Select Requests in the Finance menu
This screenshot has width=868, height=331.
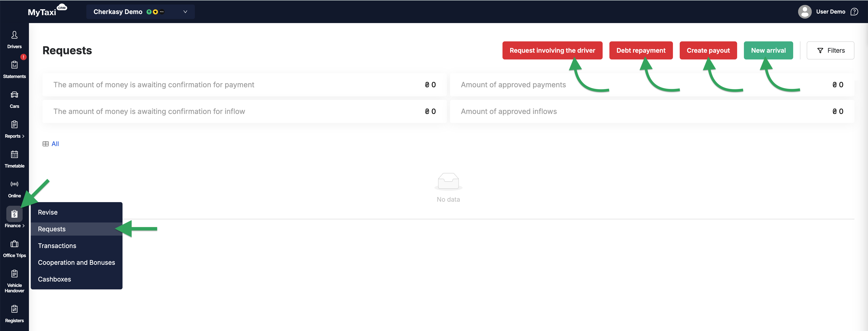tap(76, 229)
